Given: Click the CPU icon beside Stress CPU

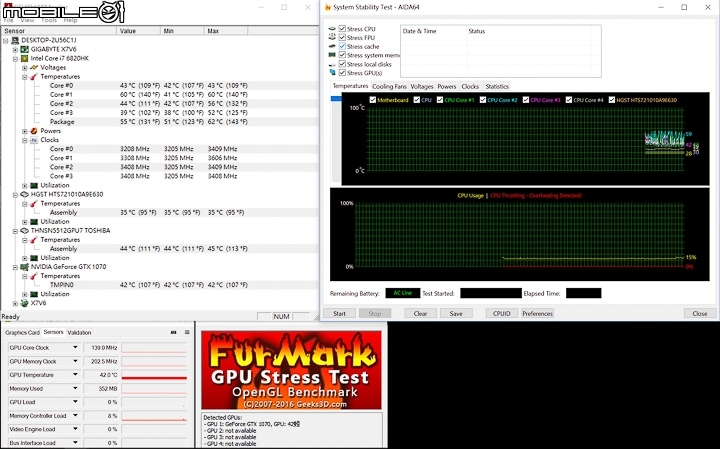Looking at the screenshot, I should coord(332,29).
